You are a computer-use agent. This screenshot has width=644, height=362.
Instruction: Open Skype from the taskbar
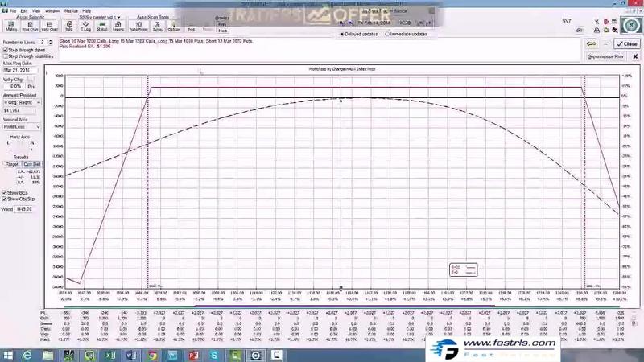click(x=214, y=355)
